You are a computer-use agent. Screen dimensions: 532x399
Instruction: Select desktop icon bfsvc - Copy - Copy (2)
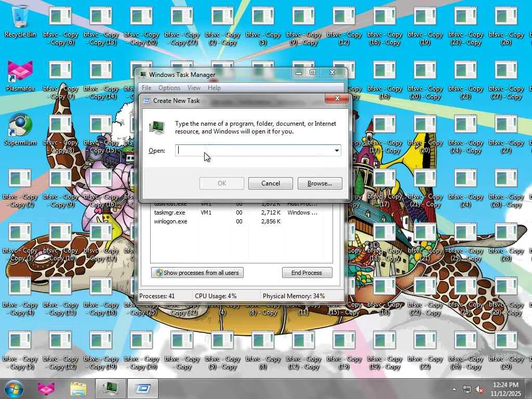20,188
